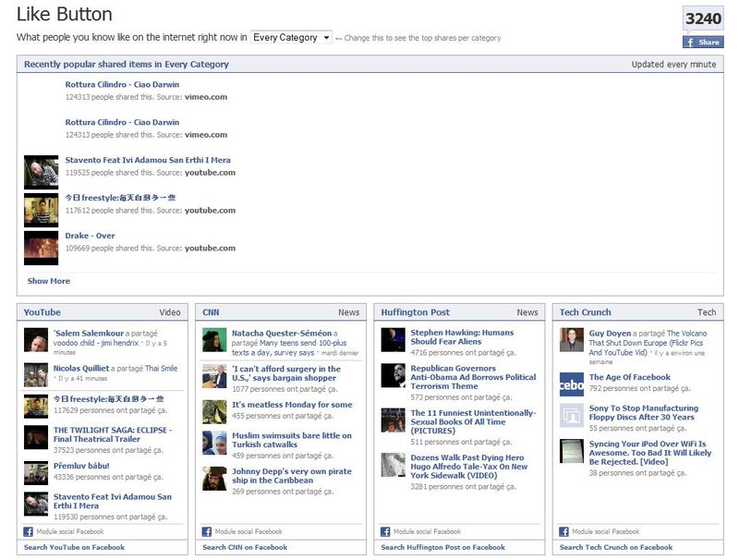Screen dimensions: 739x560
Task: Click vimeo.com source of first item
Action: click(205, 97)
